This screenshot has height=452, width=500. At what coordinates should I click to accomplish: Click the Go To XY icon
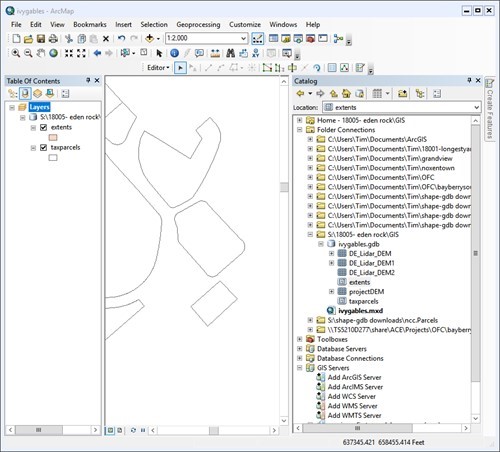pyautogui.click(x=256, y=53)
